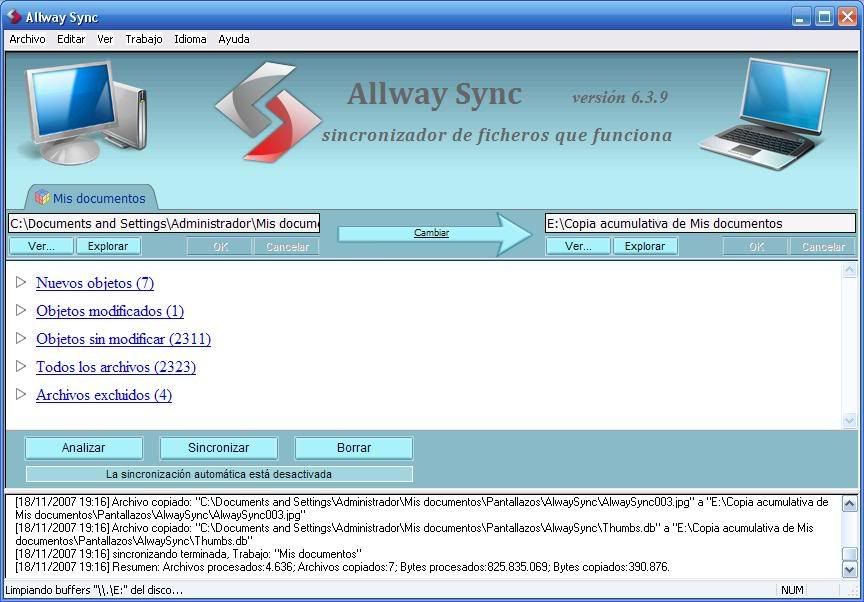Click the cube icon on Mis documentos tab
Viewport: 864px width, 602px height.
coord(42,197)
